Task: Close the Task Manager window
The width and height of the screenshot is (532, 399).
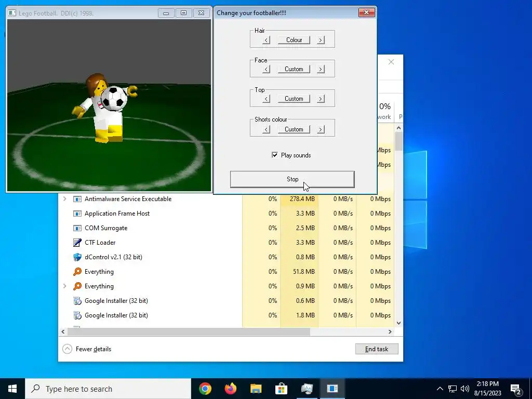Action: (391, 62)
